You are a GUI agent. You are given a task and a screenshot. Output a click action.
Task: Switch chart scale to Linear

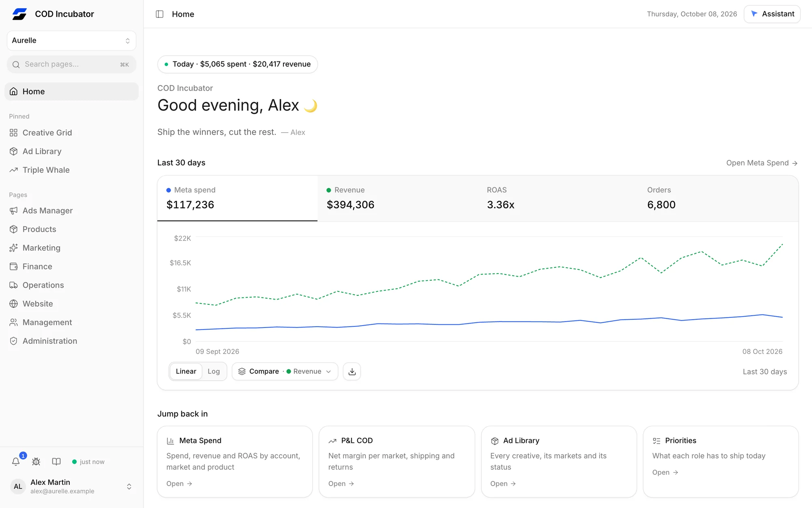pyautogui.click(x=186, y=371)
